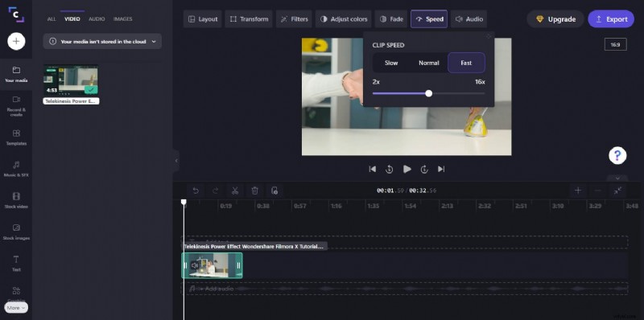Click the clip speed slider handle
This screenshot has height=320, width=644.
(x=429, y=93)
